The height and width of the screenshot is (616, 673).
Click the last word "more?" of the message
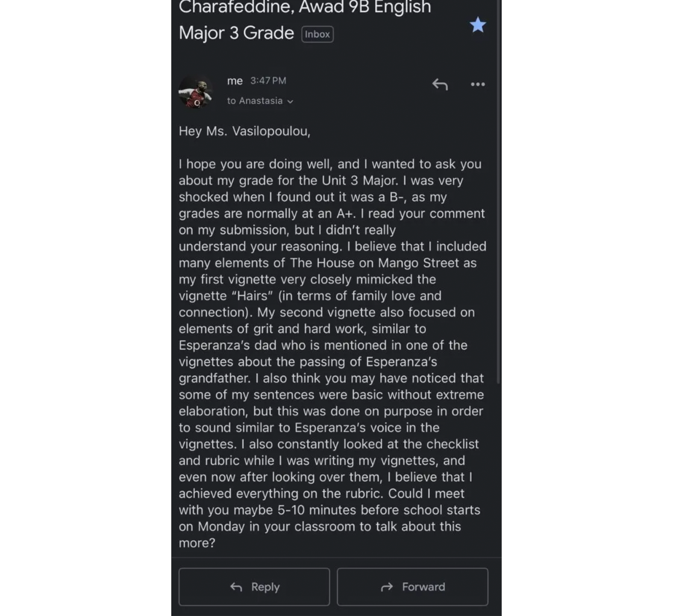[197, 543]
